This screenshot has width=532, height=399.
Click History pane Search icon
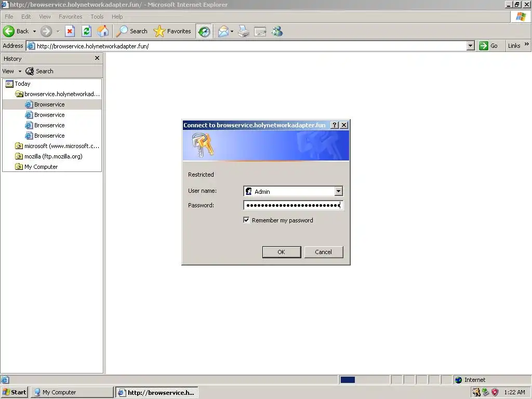(30, 71)
